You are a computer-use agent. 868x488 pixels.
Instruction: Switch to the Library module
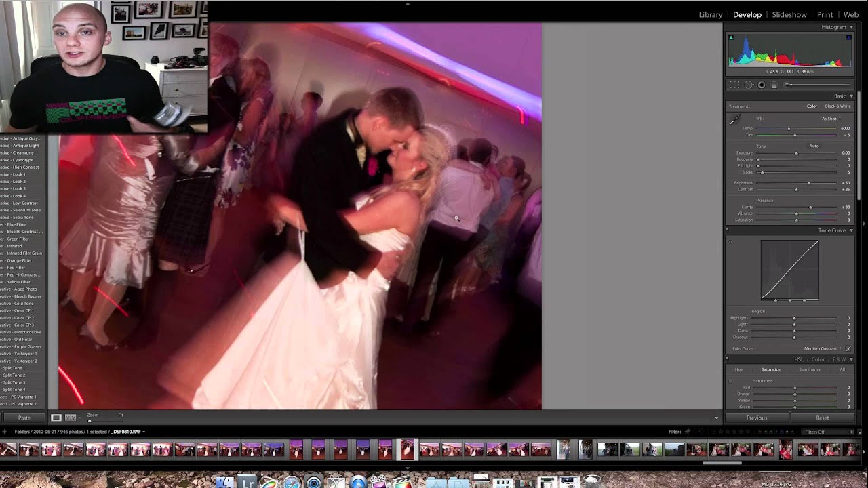point(711,14)
